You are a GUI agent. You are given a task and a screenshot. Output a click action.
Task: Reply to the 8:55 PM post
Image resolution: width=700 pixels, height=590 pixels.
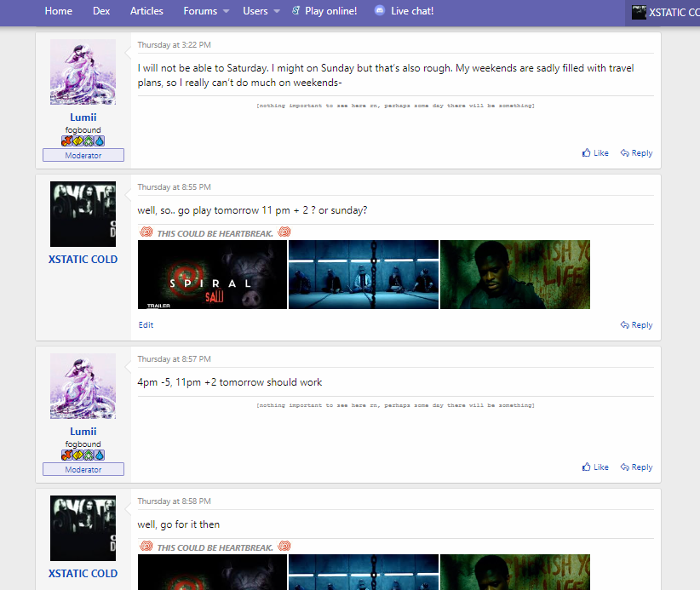(637, 325)
